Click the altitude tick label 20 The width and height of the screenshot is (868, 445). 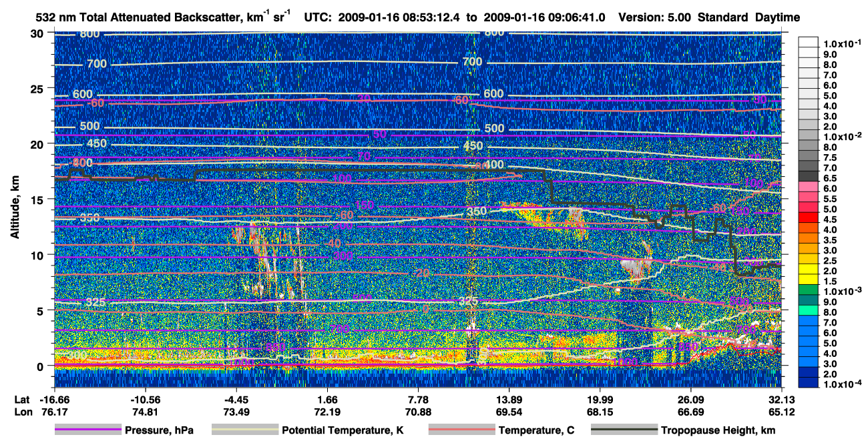tap(39, 144)
